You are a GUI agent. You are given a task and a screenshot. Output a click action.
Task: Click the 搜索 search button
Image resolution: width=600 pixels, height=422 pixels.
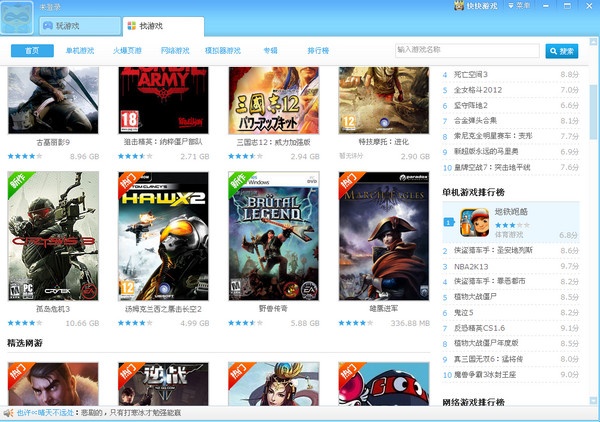pos(562,51)
